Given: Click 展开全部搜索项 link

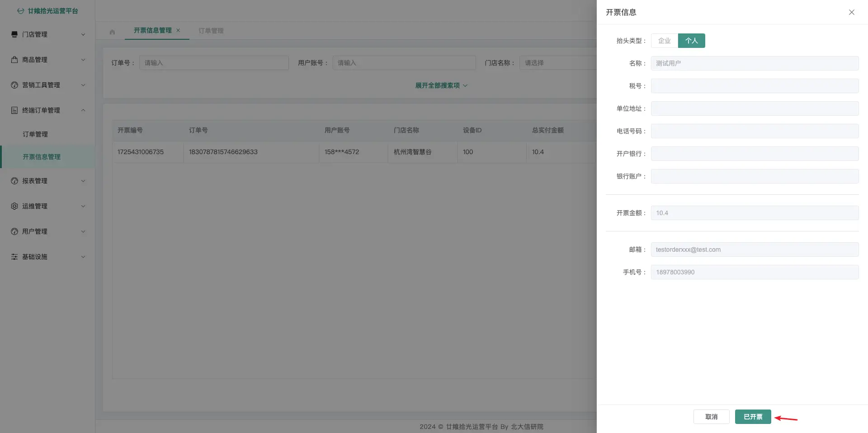Looking at the screenshot, I should pyautogui.click(x=441, y=85).
